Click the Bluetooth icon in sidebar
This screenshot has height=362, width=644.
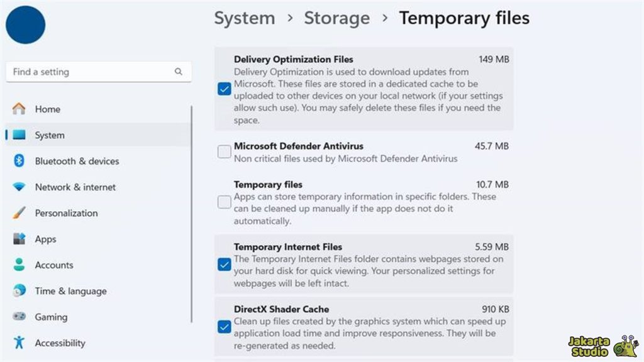coord(19,160)
